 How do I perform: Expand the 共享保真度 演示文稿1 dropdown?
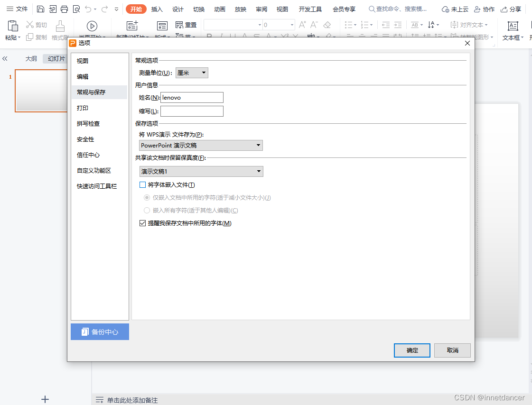pyautogui.click(x=259, y=171)
